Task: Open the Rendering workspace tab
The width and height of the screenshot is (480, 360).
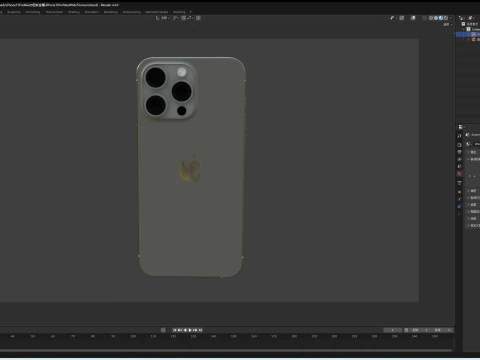Action: pos(111,12)
